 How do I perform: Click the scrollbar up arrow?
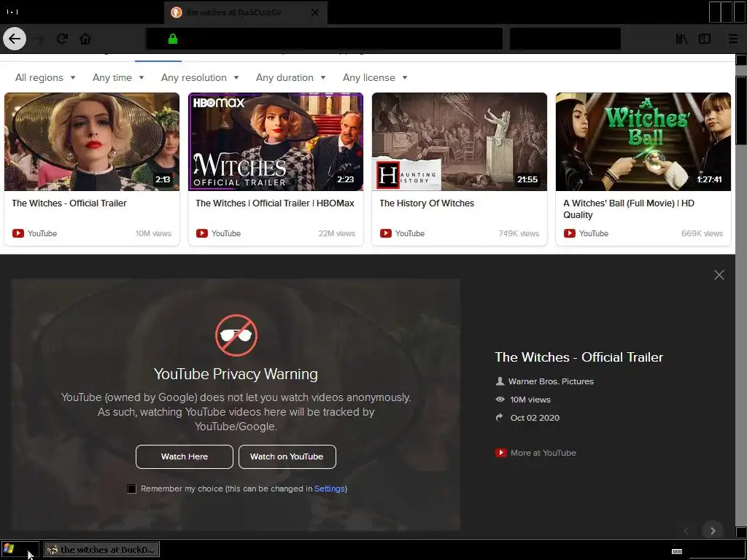click(741, 60)
